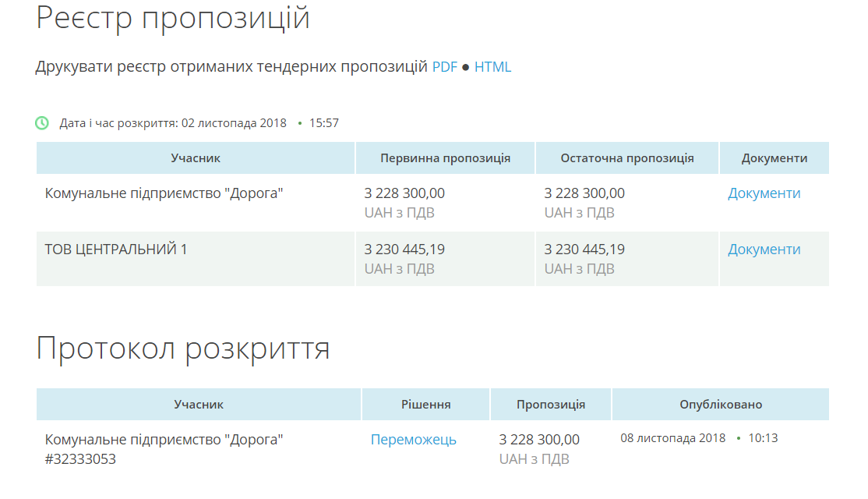This screenshot has height=499, width=868.
Task: Click the 08 листопада 2018 publication date
Action: 672,438
